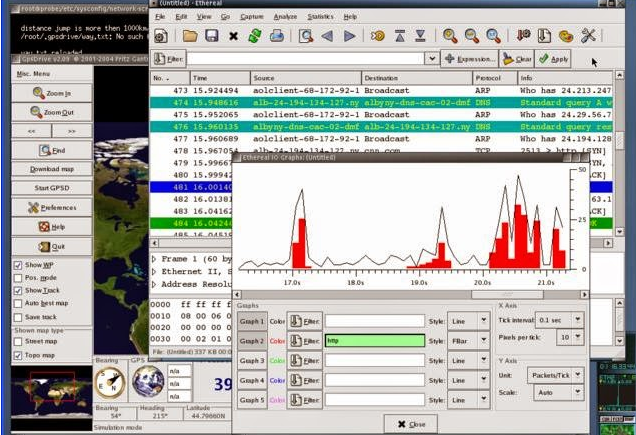Save capture with the floppy disk icon
The height and width of the screenshot is (435, 636).
212,36
